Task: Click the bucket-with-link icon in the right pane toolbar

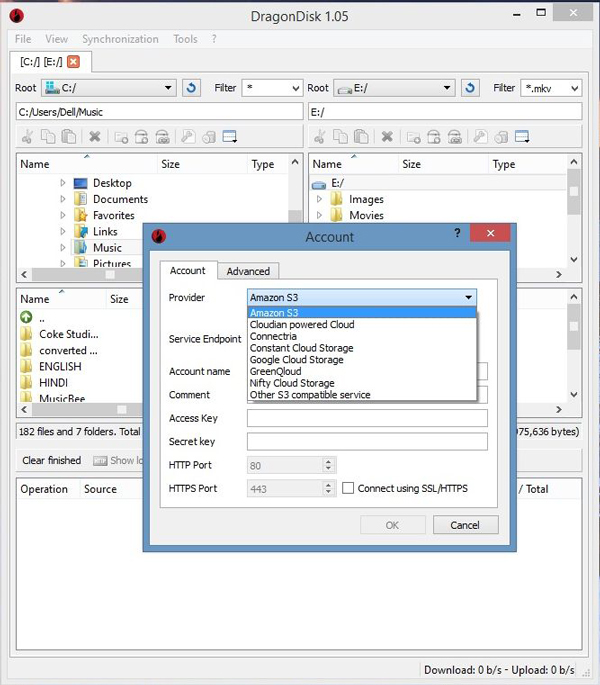Action: point(455,137)
